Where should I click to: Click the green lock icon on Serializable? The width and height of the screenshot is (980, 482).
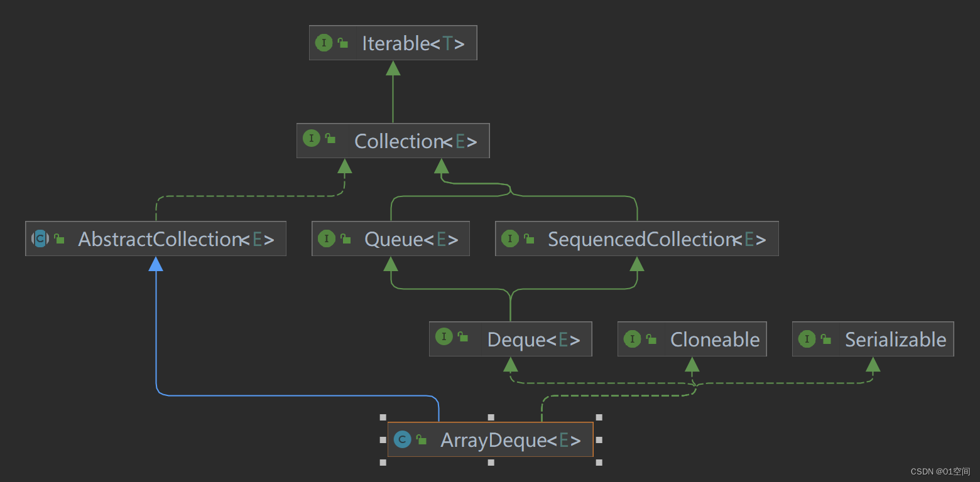[825, 340]
